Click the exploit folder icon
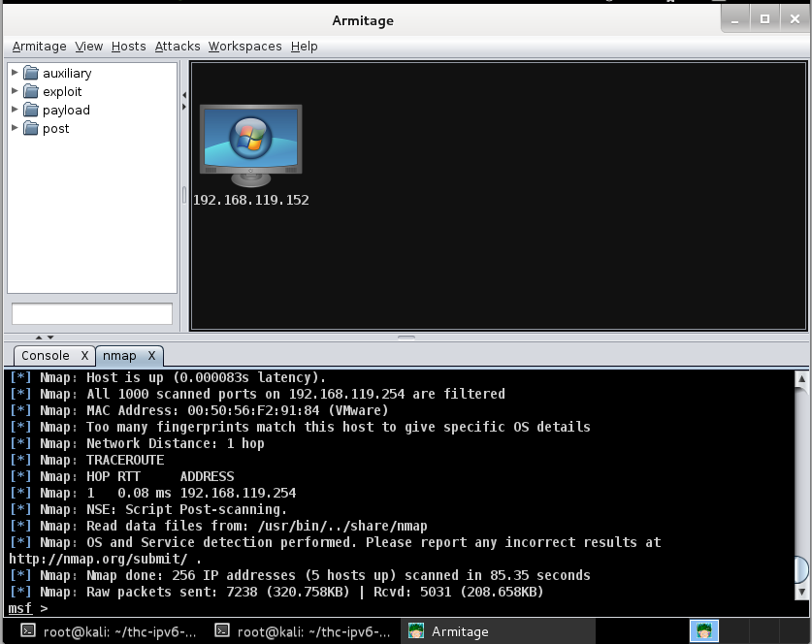The image size is (812, 644). click(x=31, y=91)
